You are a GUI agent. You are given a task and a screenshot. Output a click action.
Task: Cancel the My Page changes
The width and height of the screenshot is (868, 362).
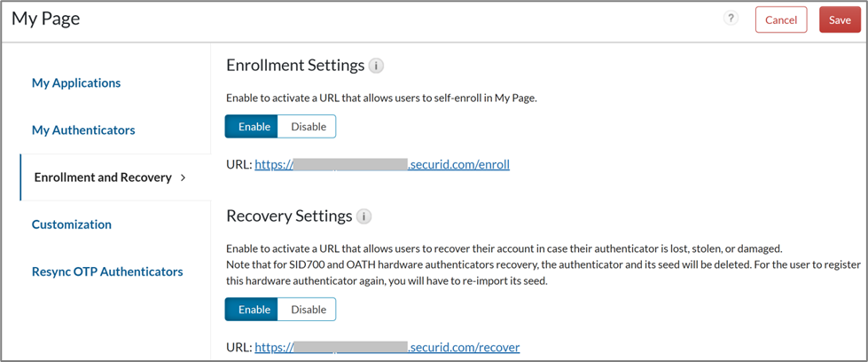pyautogui.click(x=780, y=20)
